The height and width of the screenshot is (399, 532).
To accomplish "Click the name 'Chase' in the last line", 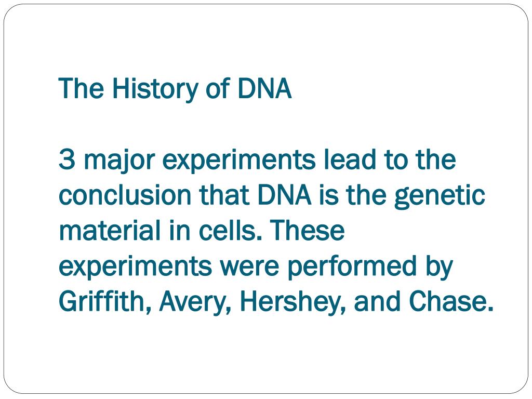I will 450,302.
